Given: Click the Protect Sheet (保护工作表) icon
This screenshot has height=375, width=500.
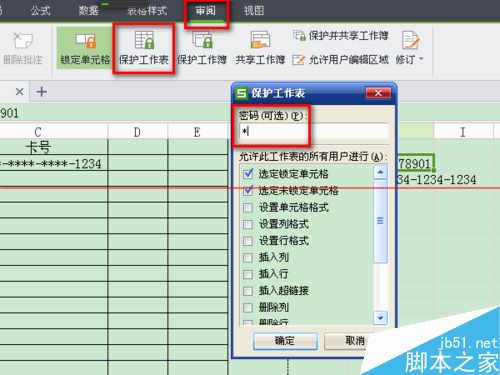Looking at the screenshot, I should point(144,40).
